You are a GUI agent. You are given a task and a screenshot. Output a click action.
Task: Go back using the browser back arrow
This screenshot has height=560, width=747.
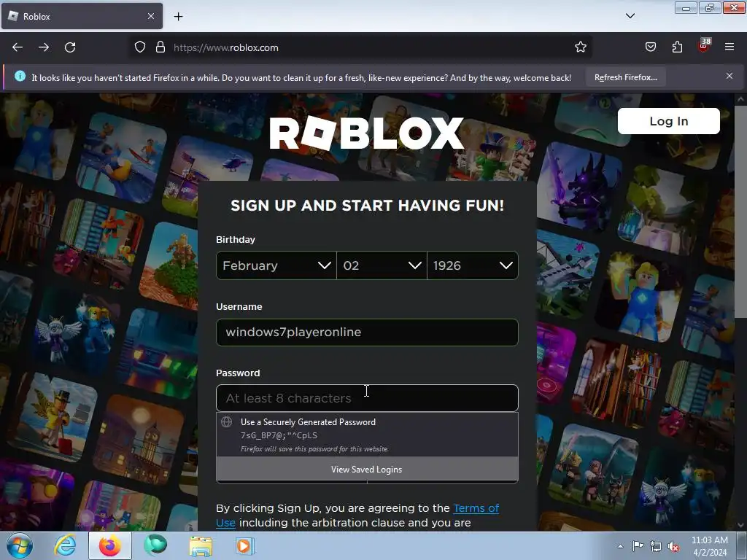(18, 47)
